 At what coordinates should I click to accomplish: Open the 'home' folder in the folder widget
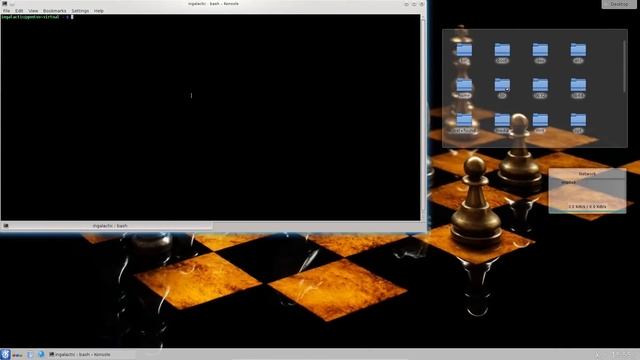464,88
